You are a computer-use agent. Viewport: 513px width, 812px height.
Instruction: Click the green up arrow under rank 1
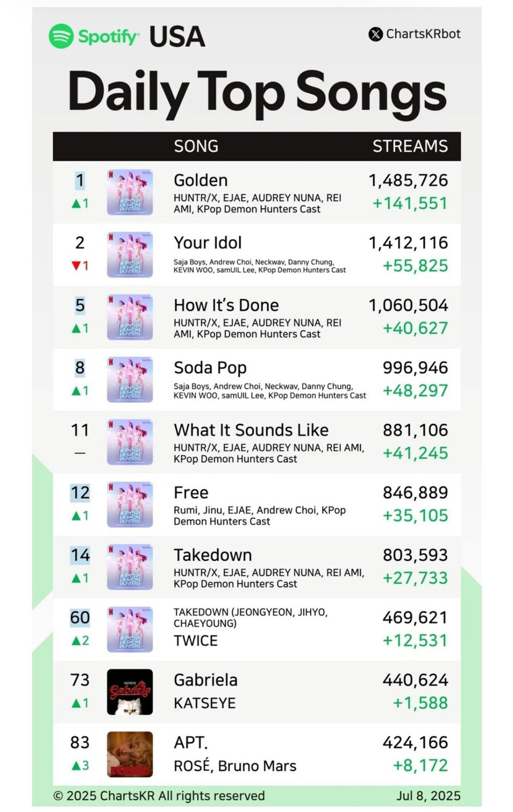[x=76, y=203]
